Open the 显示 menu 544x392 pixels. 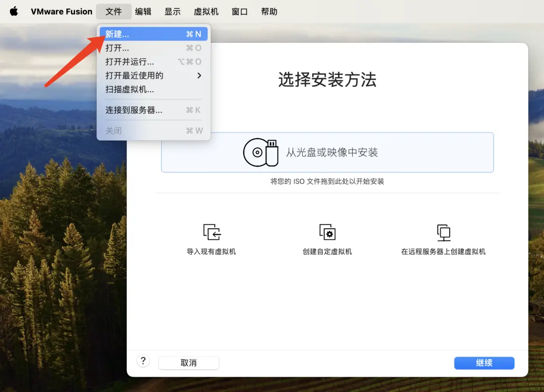coord(172,11)
